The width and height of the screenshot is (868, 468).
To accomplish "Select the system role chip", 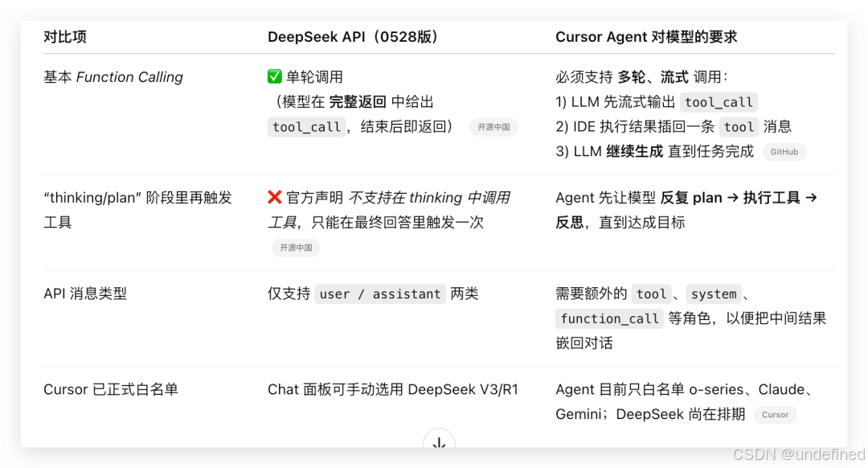I will click(x=714, y=294).
